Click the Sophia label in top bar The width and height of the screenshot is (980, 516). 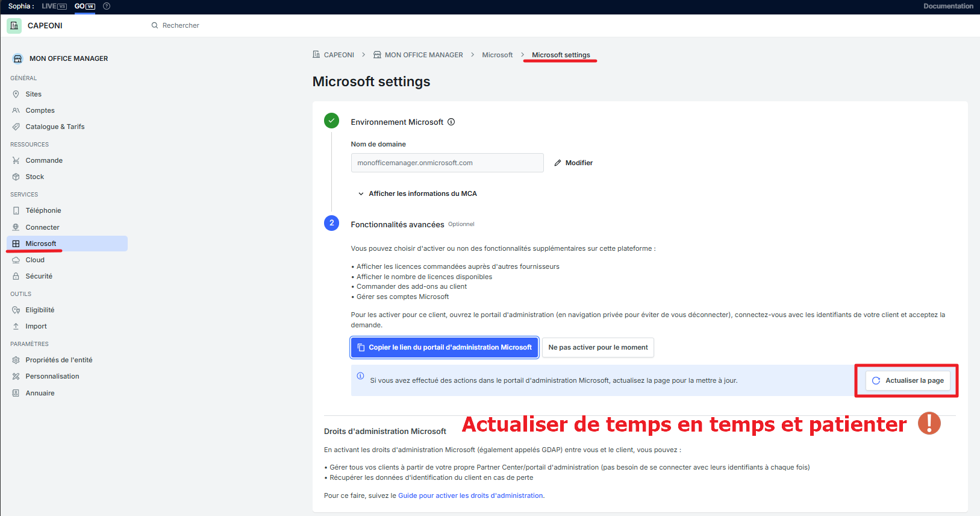coord(21,6)
